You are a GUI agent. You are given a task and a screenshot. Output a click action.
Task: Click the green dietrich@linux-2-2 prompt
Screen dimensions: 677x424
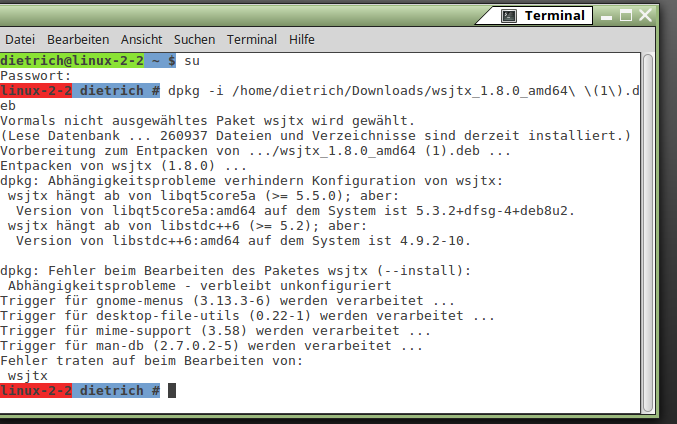click(x=72, y=61)
